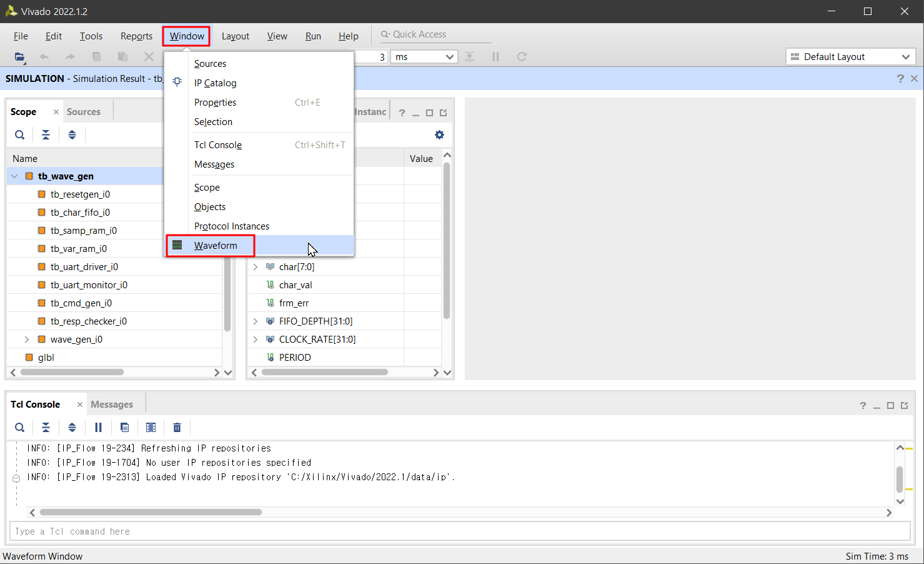The height and width of the screenshot is (564, 924).
Task: Expand the CLOCK_RATE[31:0] signal
Action: [255, 340]
